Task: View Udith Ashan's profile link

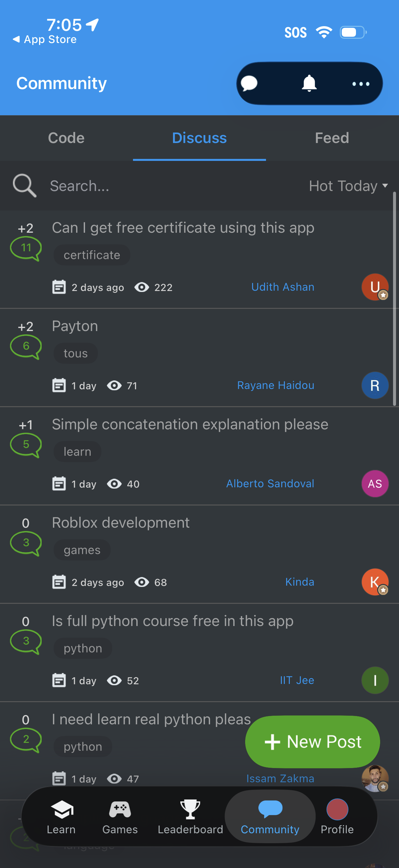Action: 283,287
